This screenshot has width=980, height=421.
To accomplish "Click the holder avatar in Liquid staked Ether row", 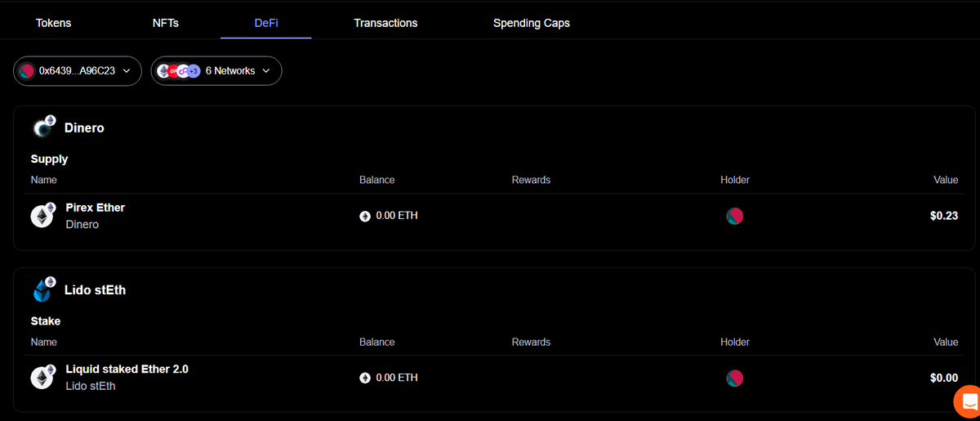I will pos(734,378).
